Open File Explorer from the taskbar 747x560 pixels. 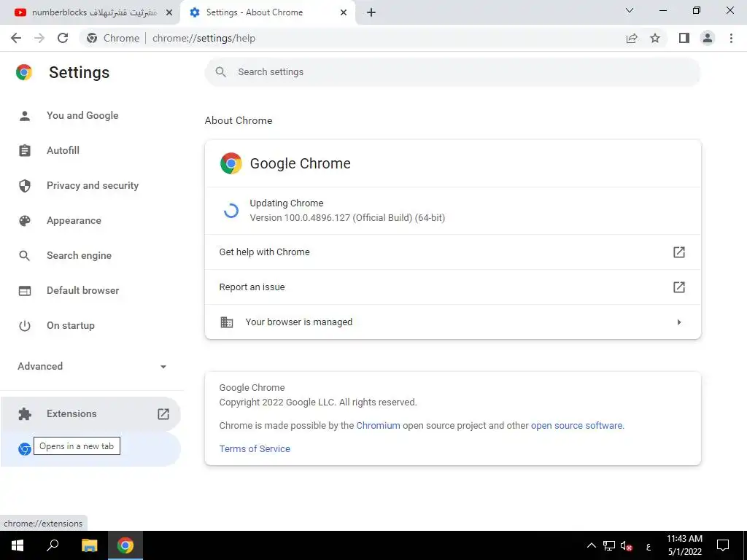pos(89,545)
